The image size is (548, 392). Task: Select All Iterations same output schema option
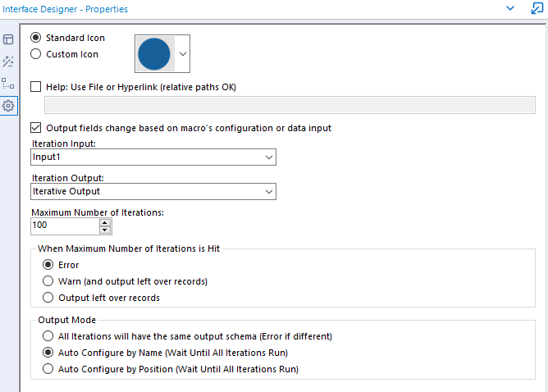[48, 336]
